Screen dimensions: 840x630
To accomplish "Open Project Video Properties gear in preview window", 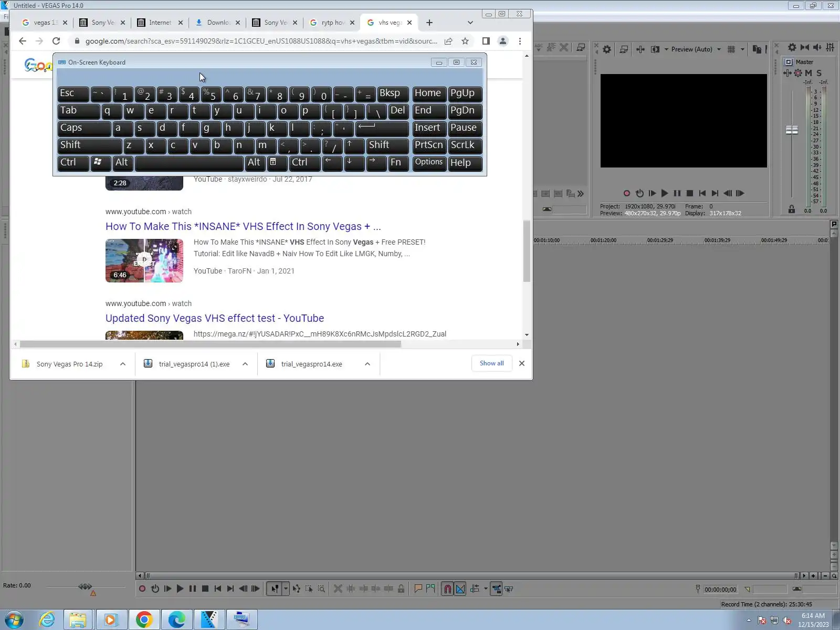I will click(607, 49).
